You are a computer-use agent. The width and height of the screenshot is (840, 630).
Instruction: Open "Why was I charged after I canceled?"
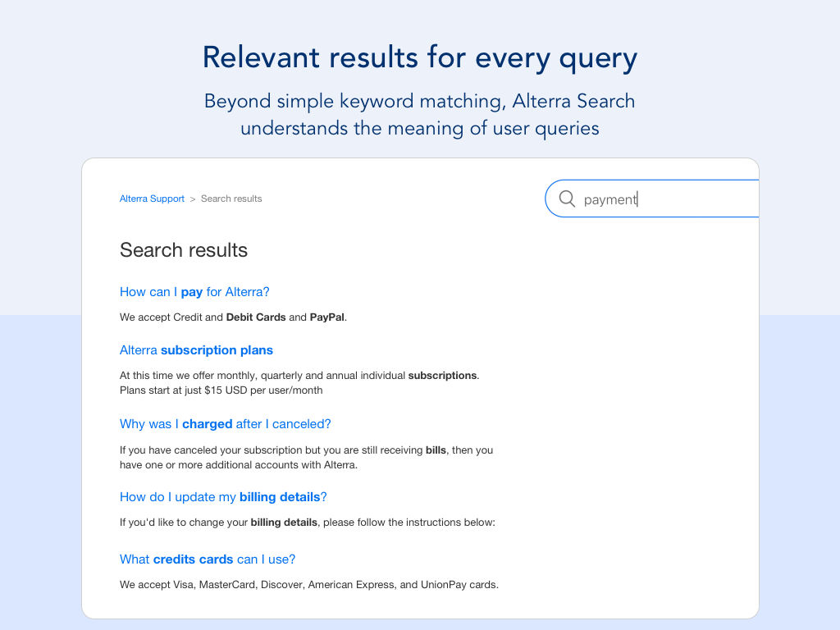(225, 424)
